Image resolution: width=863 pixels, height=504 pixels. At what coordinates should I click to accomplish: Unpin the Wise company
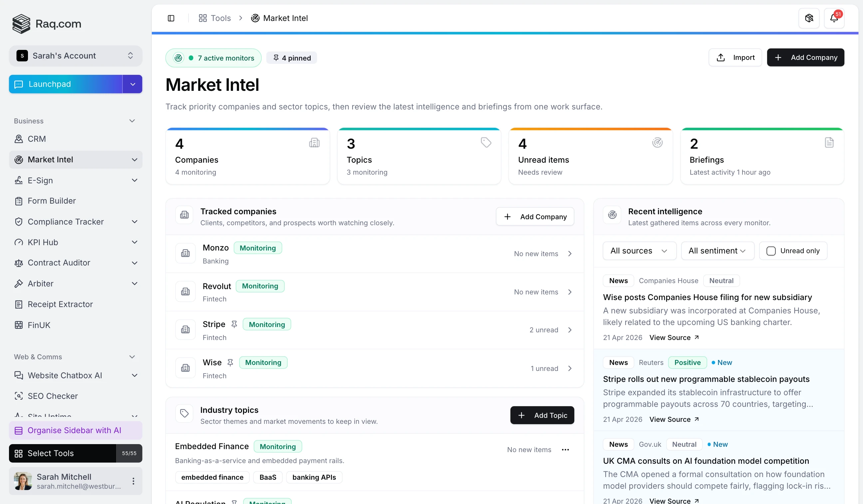click(x=230, y=362)
